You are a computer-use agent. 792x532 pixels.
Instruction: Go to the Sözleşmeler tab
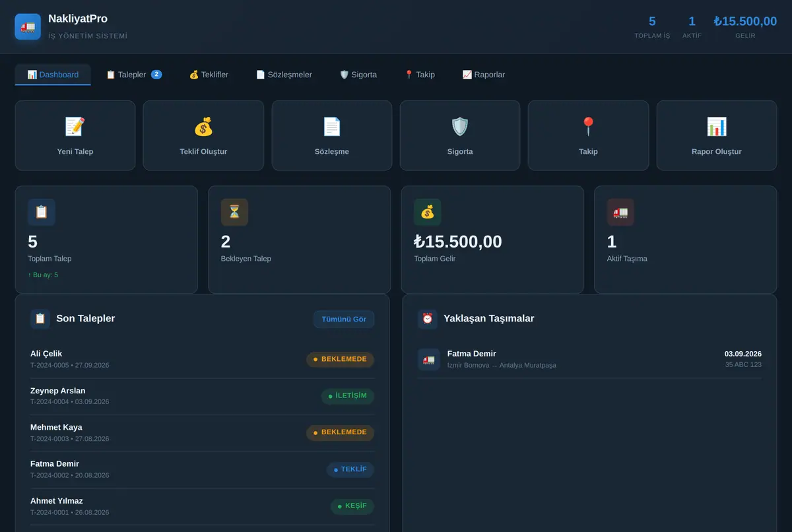284,75
